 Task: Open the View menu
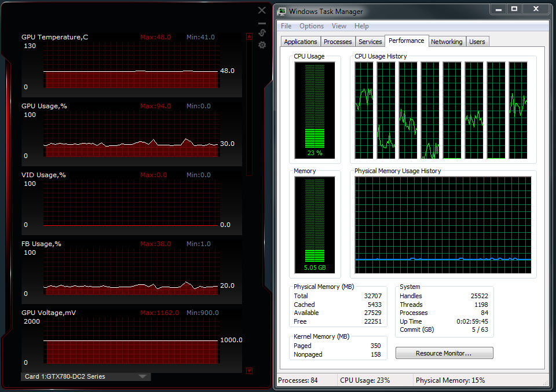pyautogui.click(x=339, y=26)
